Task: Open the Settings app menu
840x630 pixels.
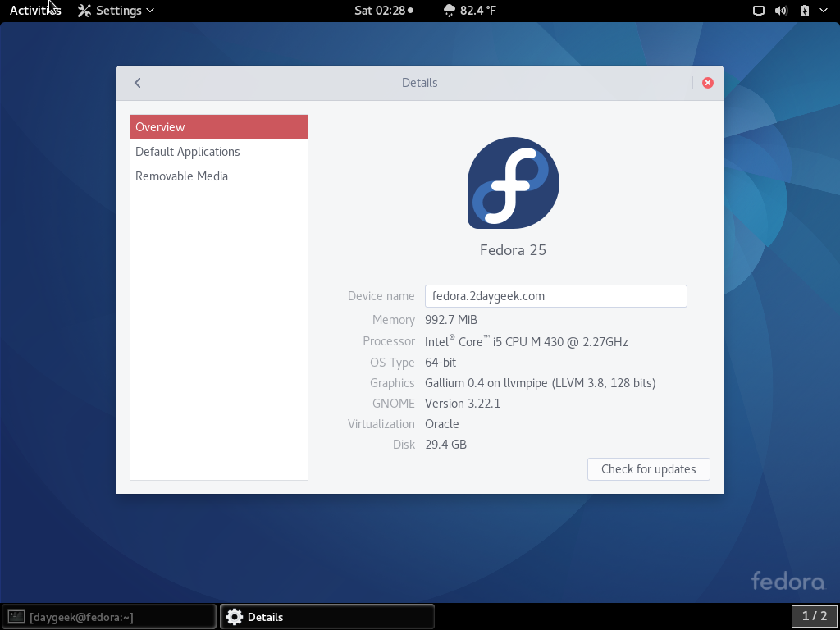Action: pos(116,11)
